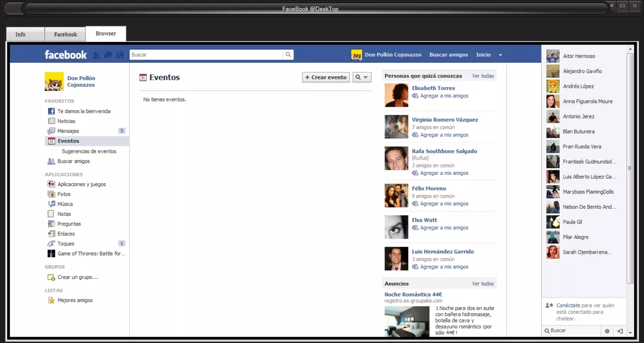Switch to the Facebook tab
The width and height of the screenshot is (644, 343).
tap(65, 34)
